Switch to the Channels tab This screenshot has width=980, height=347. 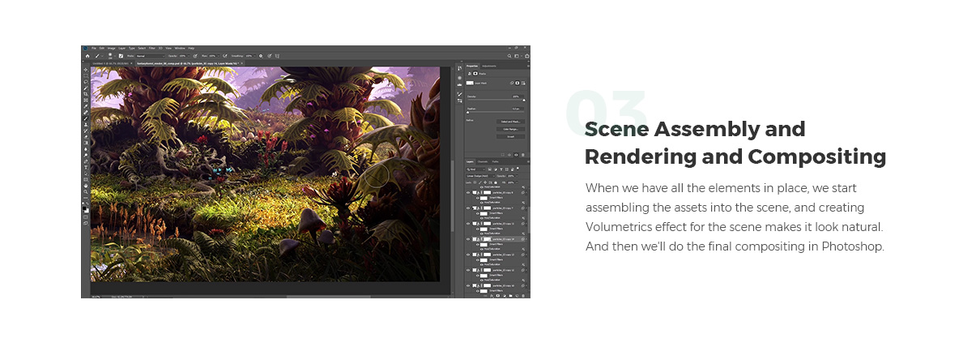pos(483,161)
